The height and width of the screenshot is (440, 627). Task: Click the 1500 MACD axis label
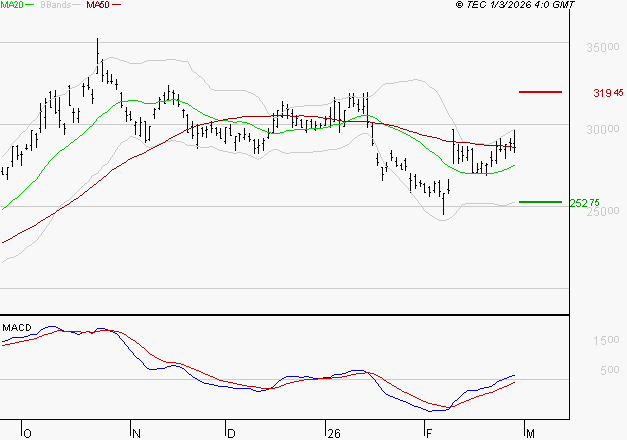point(606,340)
